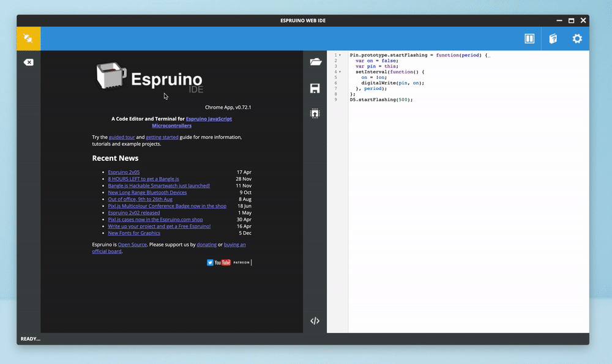The image size is (612, 364).
Task: Clear the terminal with the backspace icon
Action: point(29,62)
